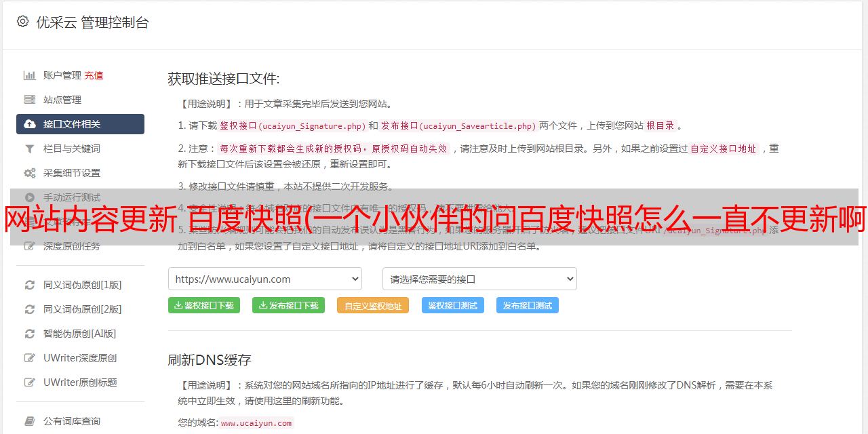Click the edit icon next to UWriter原创标题
Viewport: 868px width, 434px height.
coord(30,382)
